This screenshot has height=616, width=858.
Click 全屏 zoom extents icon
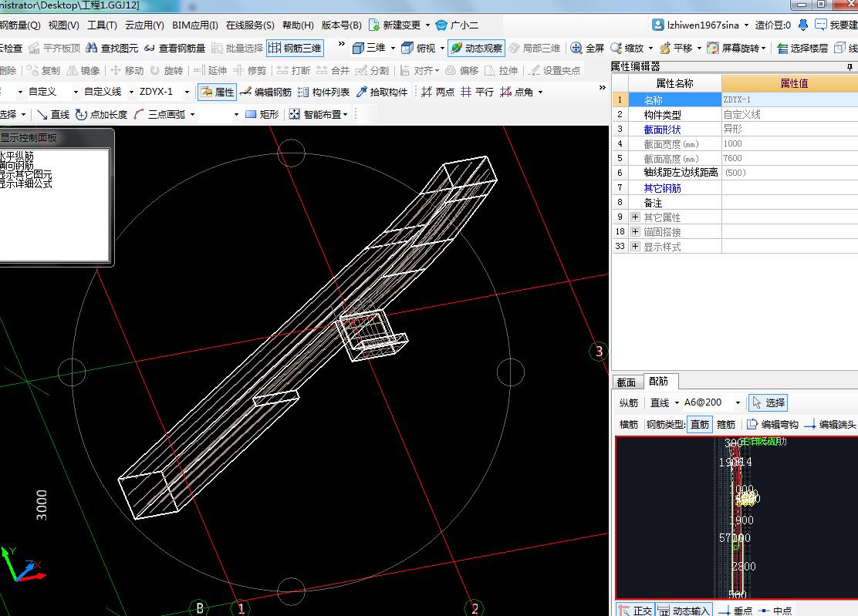tap(576, 48)
